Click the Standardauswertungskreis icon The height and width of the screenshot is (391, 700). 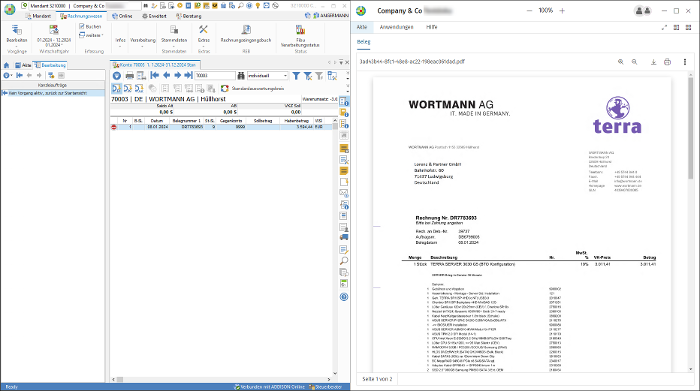coord(225,88)
